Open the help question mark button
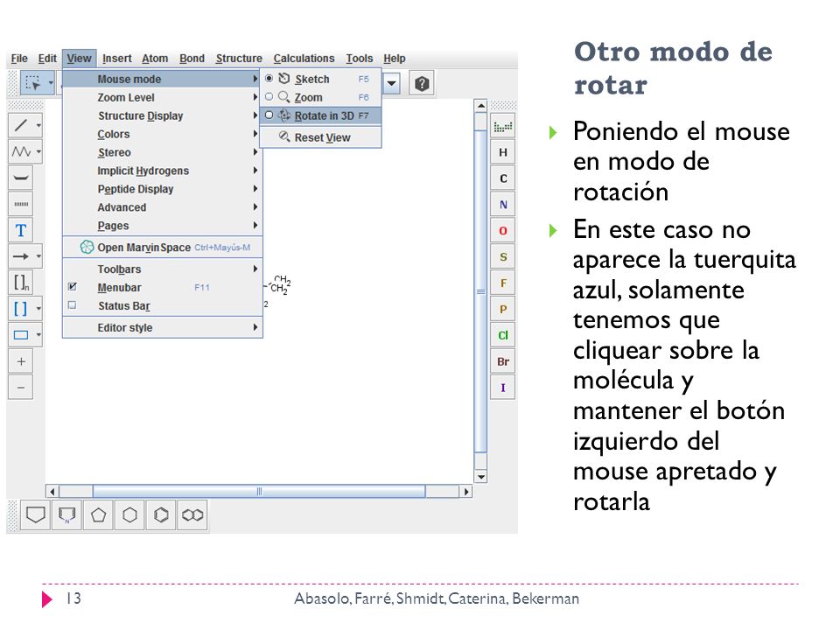 [x=422, y=84]
